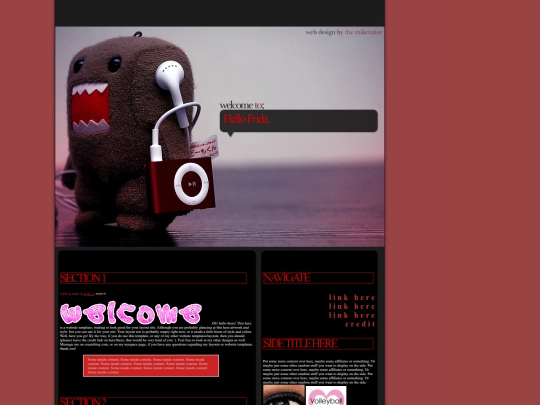The height and width of the screenshot is (405, 540).
Task: Click the 'welcome to:' header text
Action: click(242, 105)
